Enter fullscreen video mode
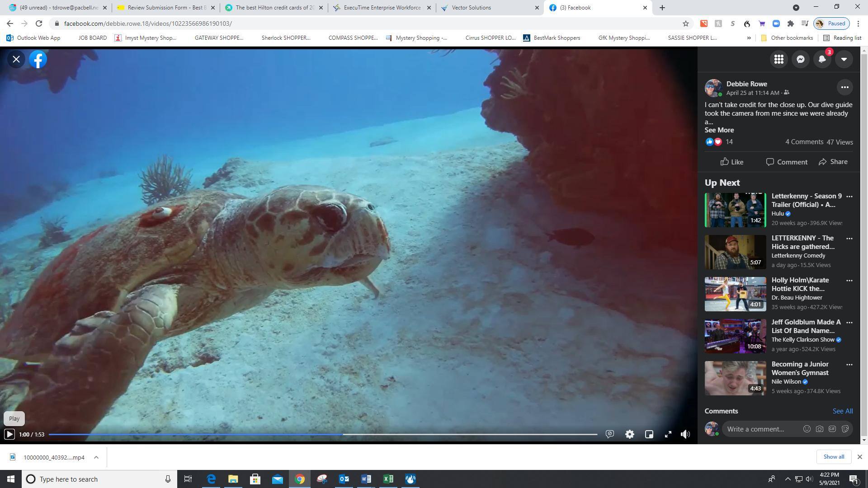Image resolution: width=868 pixels, height=488 pixels. coord(668,434)
